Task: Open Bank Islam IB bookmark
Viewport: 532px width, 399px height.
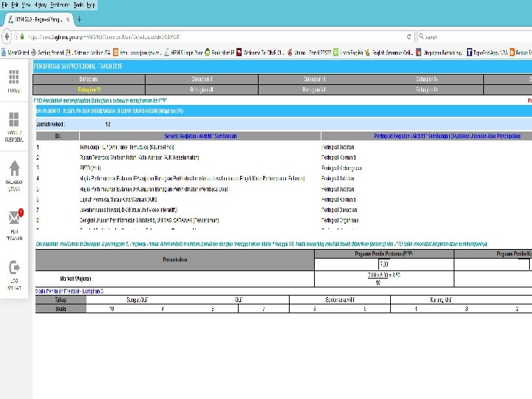Action: click(219, 52)
